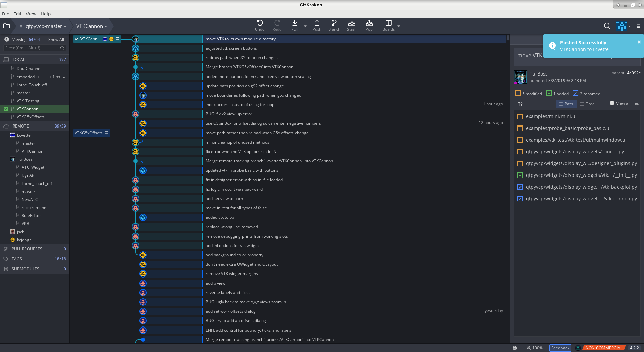The image size is (644, 352).
Task: Open the Pull options dropdown arrow
Action: click(305, 26)
